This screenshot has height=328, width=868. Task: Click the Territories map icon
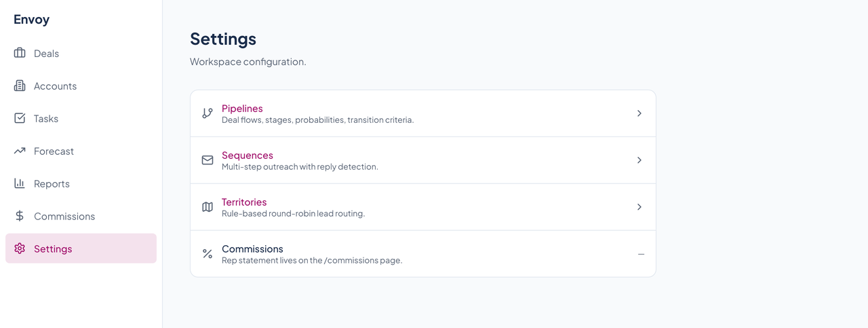(208, 207)
